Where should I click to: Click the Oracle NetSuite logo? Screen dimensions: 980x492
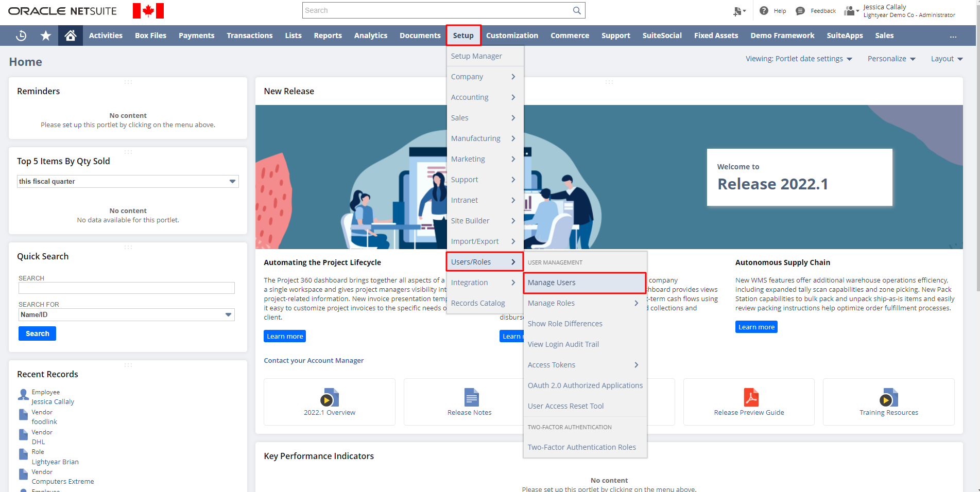point(62,11)
